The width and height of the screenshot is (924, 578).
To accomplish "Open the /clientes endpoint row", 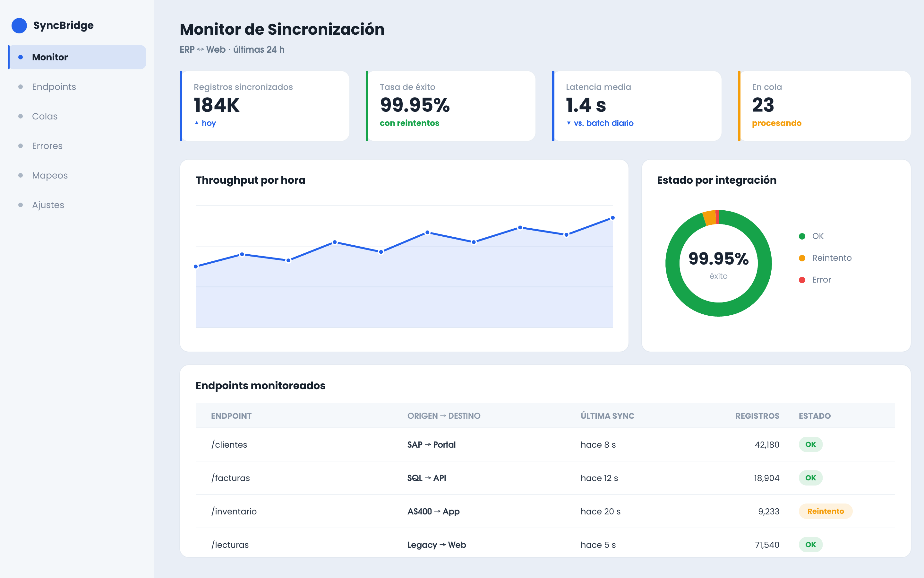I will point(545,445).
